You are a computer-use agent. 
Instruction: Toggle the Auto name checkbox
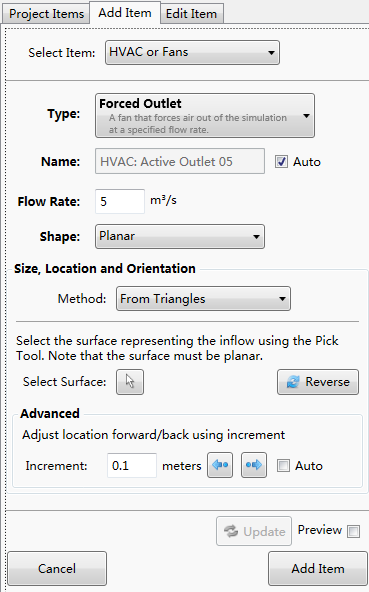click(281, 162)
